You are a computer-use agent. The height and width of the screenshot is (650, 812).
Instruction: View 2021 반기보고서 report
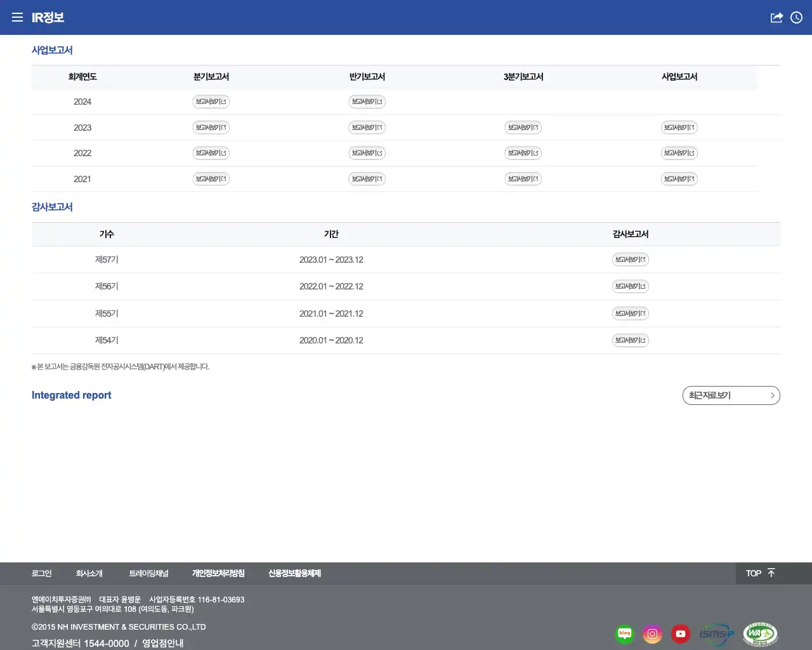367,179
